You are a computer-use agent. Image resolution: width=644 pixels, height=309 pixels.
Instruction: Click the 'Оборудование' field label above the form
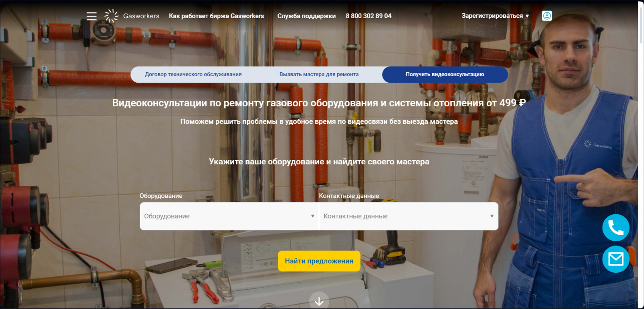(161, 196)
